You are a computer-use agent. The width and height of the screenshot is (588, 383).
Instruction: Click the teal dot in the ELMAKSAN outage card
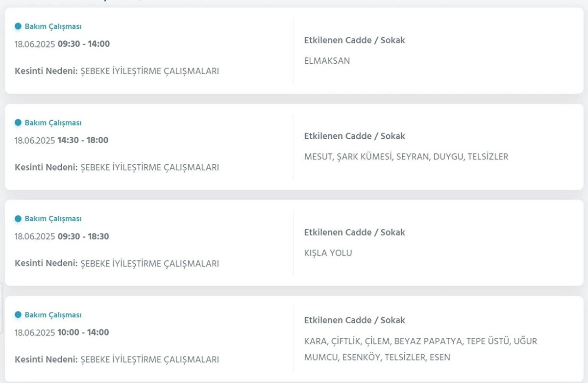(x=18, y=26)
